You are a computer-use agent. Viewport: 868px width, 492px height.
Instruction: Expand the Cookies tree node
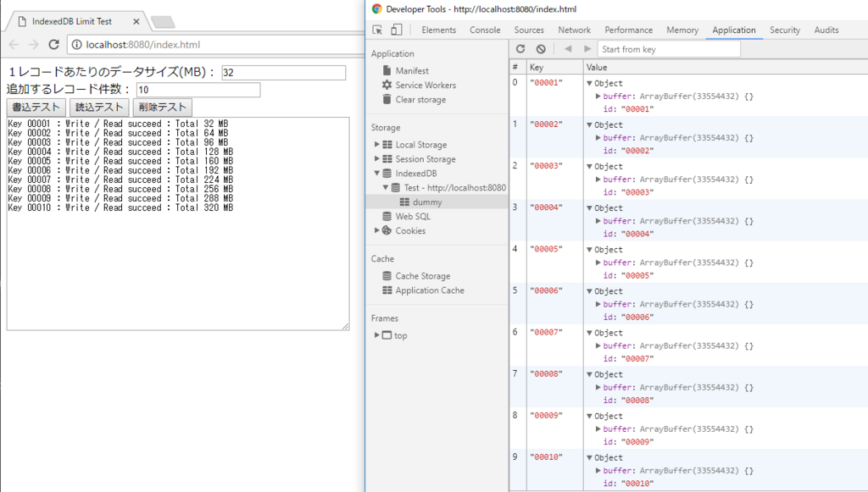[x=376, y=230]
